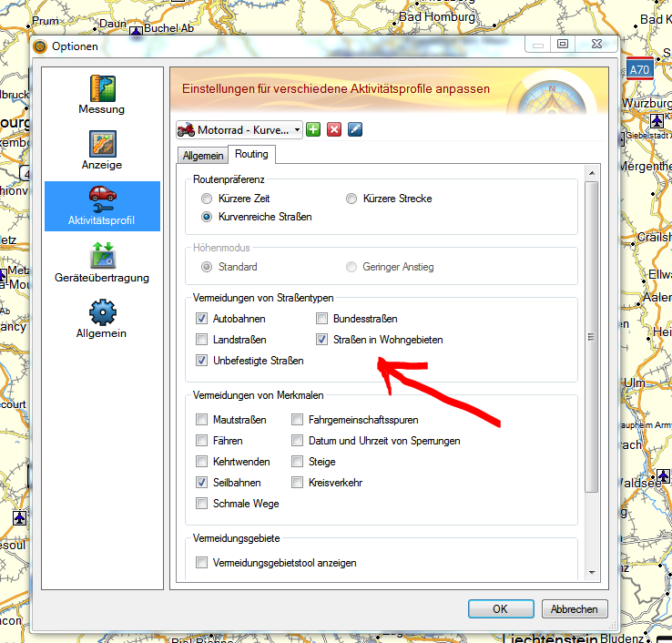672x643 pixels.
Task: Open the Allgemein gear section
Action: pos(102,319)
